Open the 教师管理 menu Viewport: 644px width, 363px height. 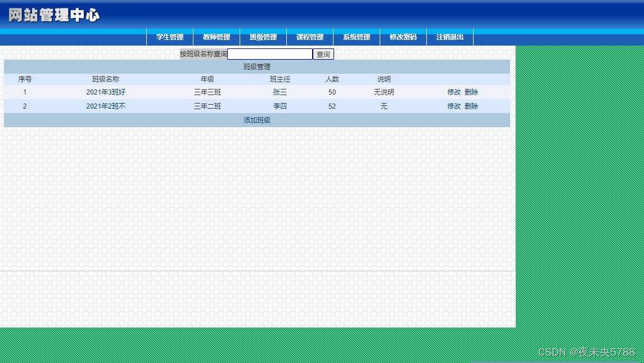click(217, 37)
